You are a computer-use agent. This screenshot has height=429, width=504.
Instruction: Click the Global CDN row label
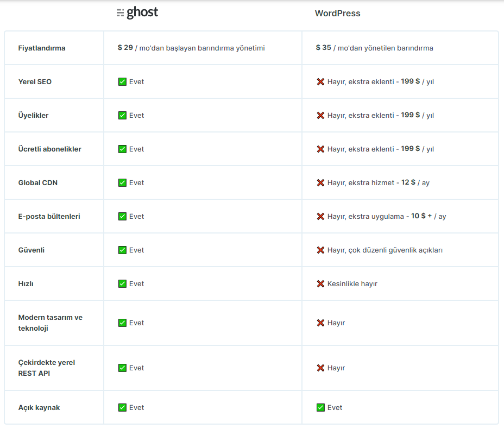(38, 183)
